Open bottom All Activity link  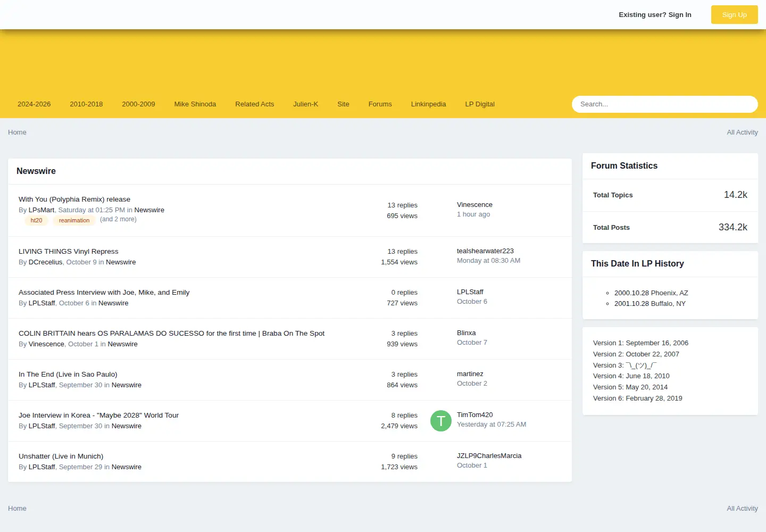pos(742,509)
